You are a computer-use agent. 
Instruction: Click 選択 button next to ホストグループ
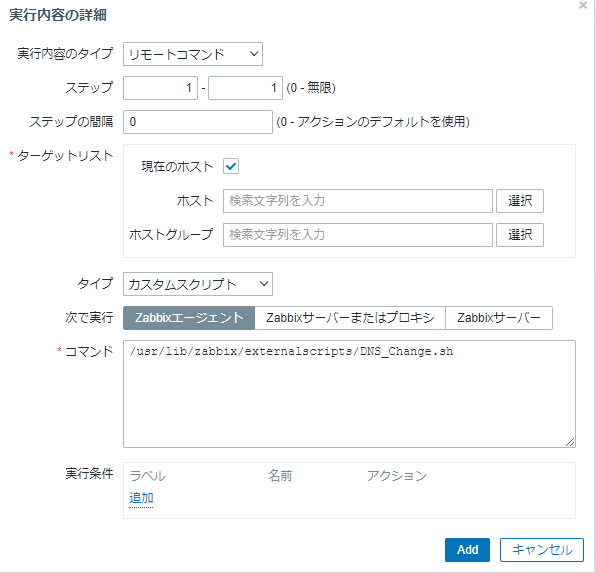[520, 235]
